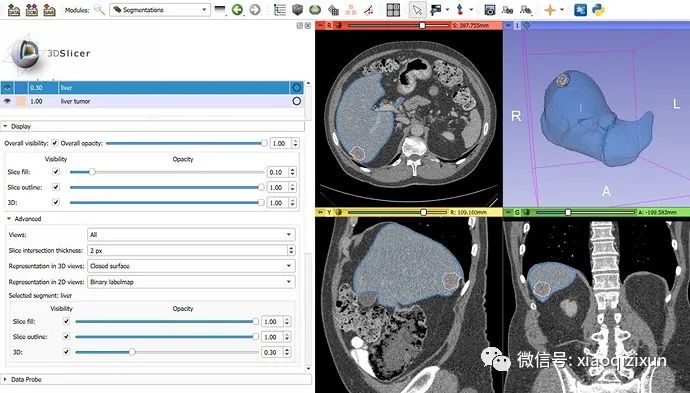Click the Display Slice fill 0.10 value field

[x=279, y=172]
